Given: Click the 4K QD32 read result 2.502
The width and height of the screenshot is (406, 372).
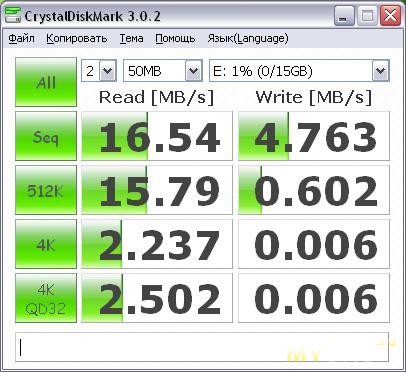Looking at the screenshot, I should pyautogui.click(x=157, y=298).
